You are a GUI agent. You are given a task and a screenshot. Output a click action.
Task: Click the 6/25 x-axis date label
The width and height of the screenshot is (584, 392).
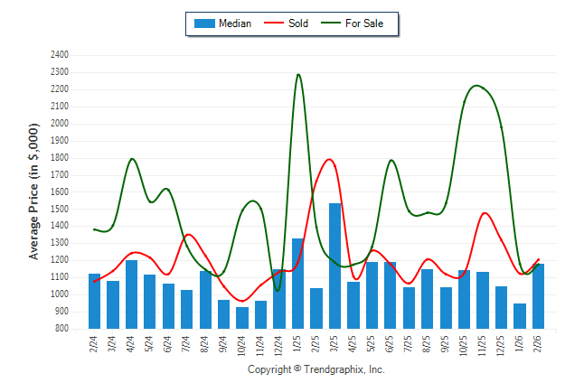point(391,344)
